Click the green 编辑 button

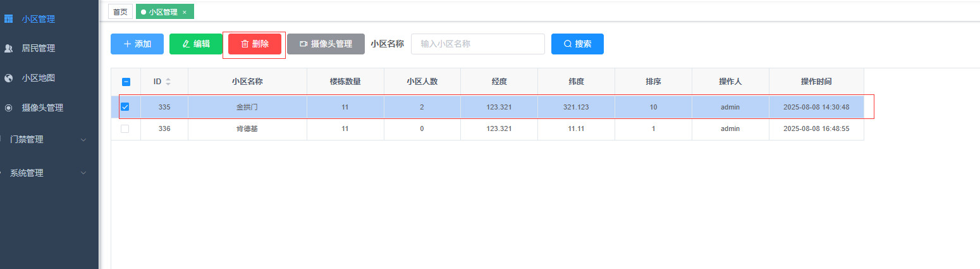coord(196,44)
